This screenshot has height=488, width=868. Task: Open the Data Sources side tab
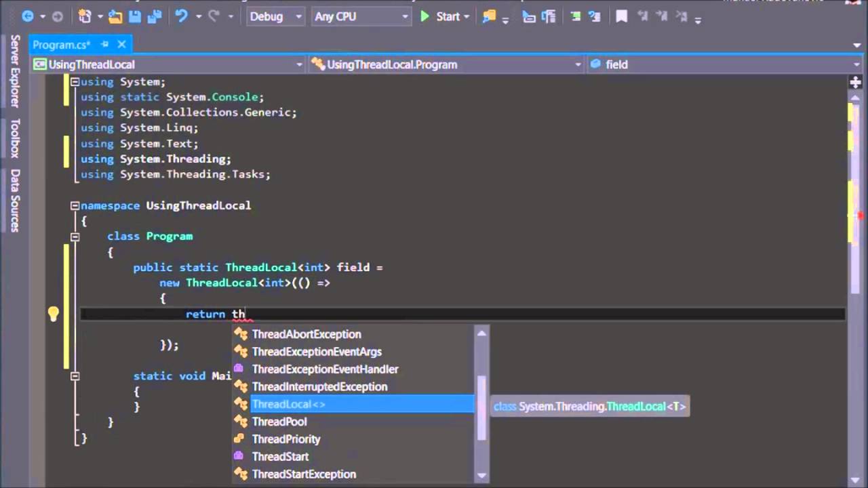15,201
